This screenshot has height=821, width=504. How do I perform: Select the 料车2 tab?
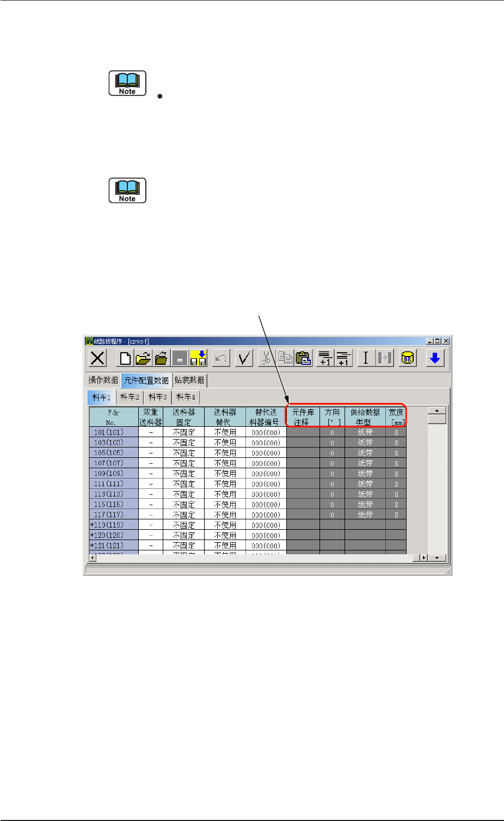pos(130,397)
